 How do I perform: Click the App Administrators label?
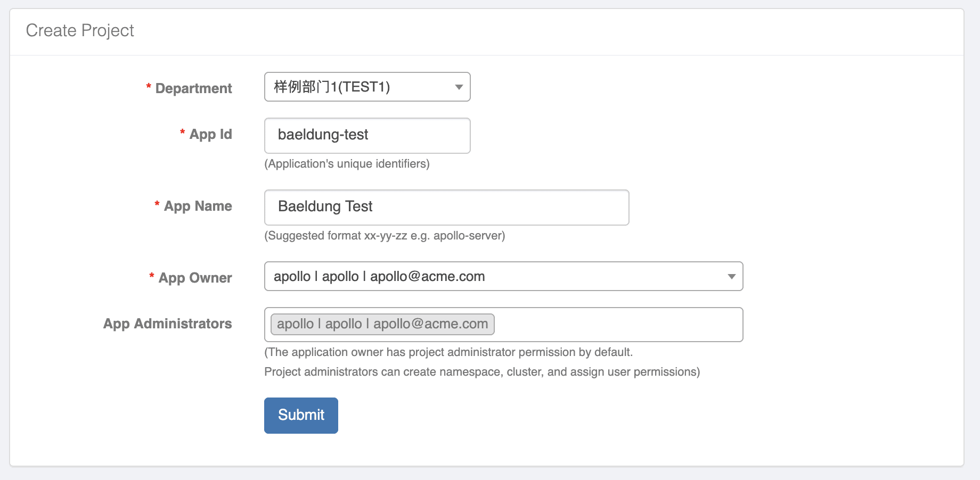(x=167, y=324)
